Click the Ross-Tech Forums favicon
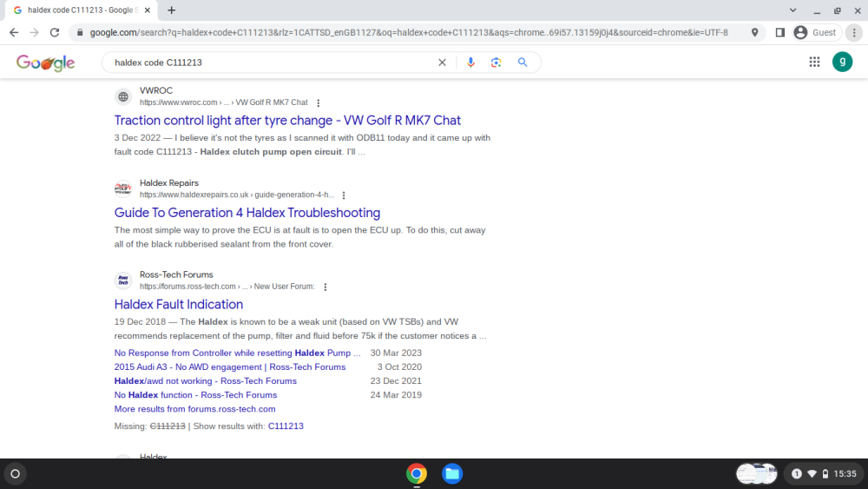 pyautogui.click(x=123, y=281)
